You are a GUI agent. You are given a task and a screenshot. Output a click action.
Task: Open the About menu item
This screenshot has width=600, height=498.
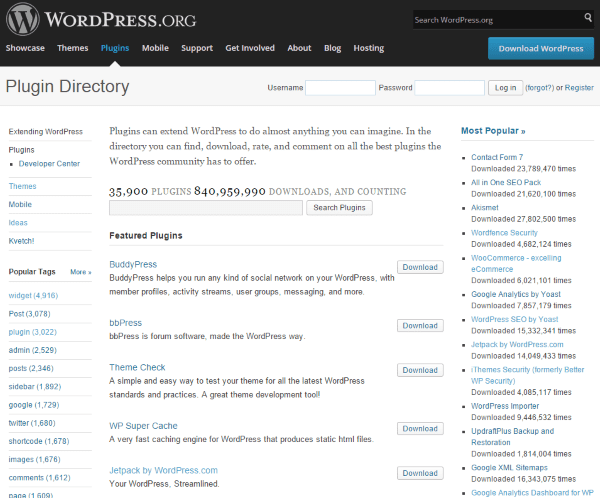coord(299,48)
